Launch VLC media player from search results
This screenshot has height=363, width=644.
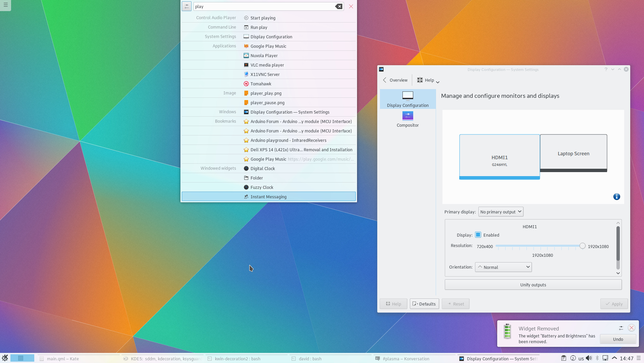tap(267, 65)
